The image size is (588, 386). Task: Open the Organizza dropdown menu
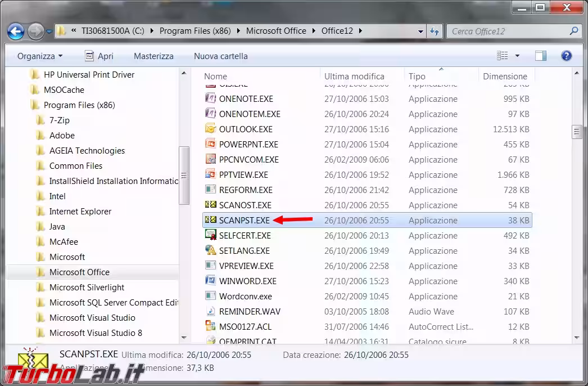[x=40, y=56]
